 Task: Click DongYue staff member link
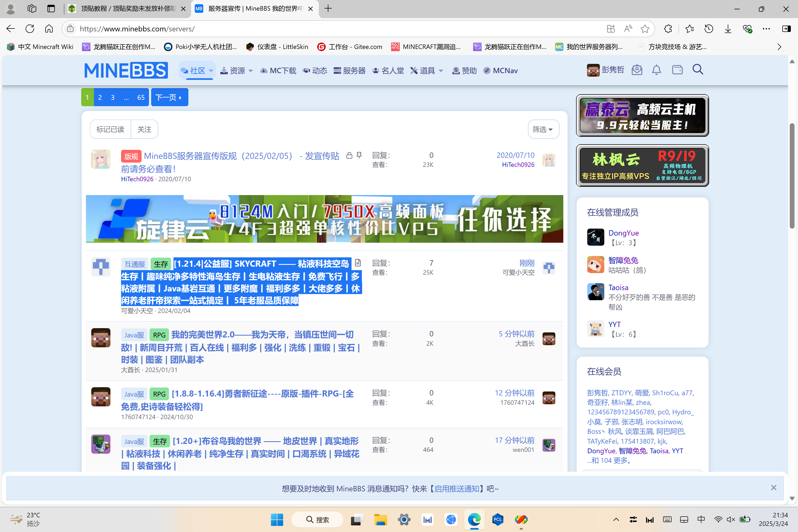pyautogui.click(x=623, y=233)
